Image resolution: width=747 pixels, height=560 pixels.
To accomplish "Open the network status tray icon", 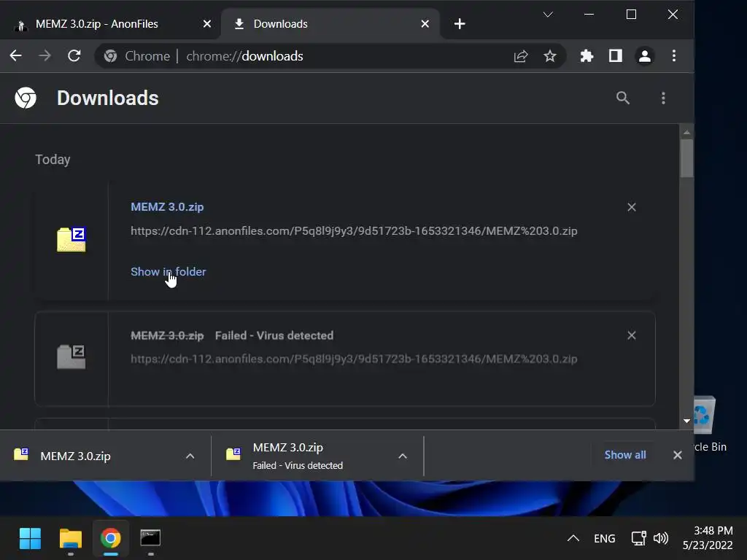I will point(638,539).
